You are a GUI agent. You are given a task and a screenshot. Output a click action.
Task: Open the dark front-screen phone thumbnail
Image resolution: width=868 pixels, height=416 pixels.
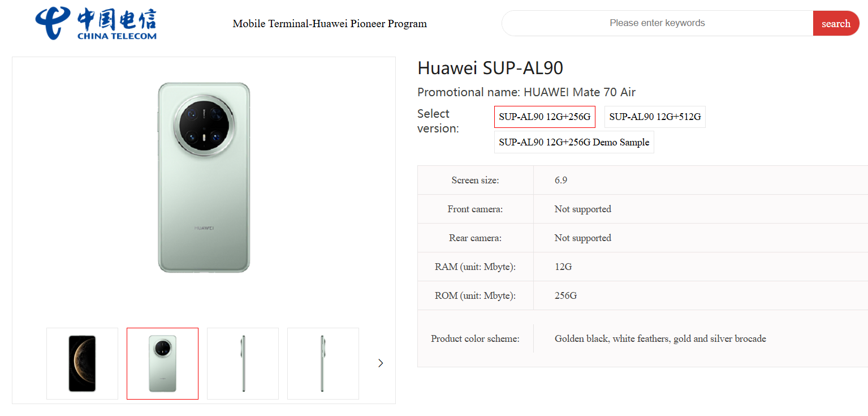pos(82,363)
